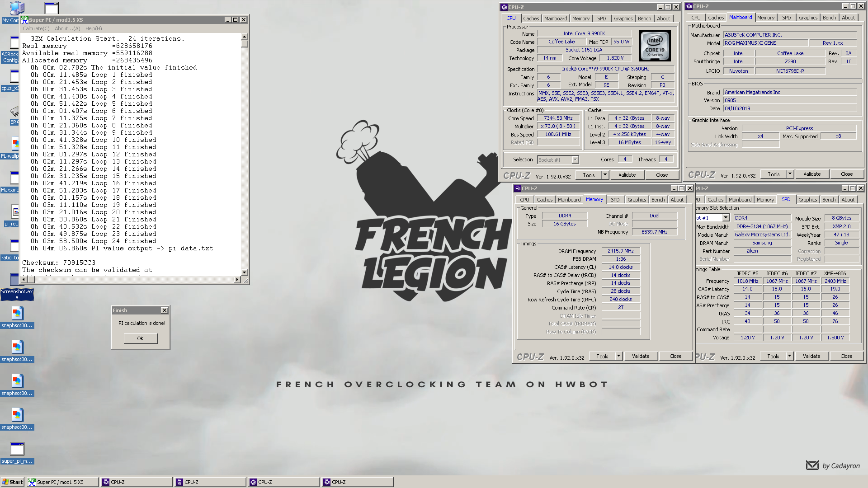Open first snapshot00 image below Screenshot.exe
The width and height of the screenshot is (868, 488).
[x=17, y=317]
